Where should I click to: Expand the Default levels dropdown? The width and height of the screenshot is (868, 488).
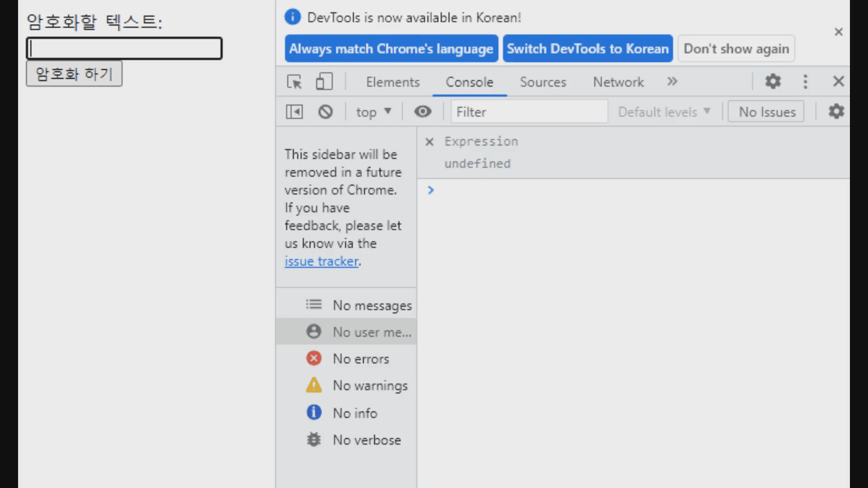664,112
